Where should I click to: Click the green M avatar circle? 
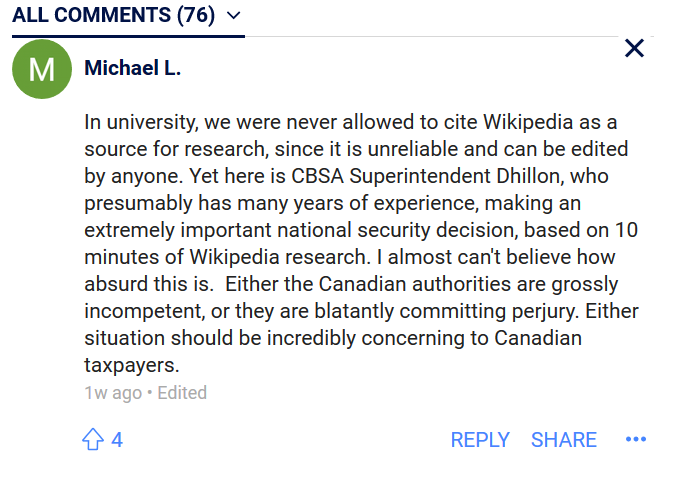click(x=42, y=69)
